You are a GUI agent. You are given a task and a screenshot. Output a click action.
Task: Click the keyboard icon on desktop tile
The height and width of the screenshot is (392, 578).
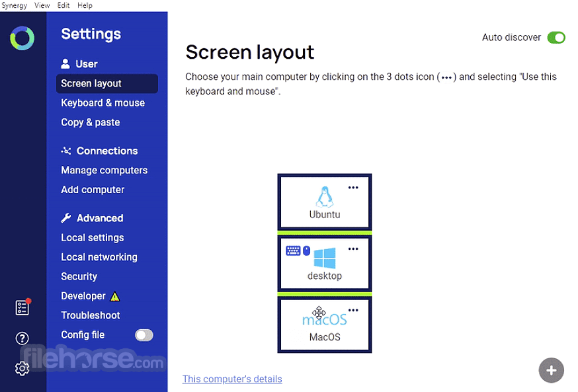[293, 251]
